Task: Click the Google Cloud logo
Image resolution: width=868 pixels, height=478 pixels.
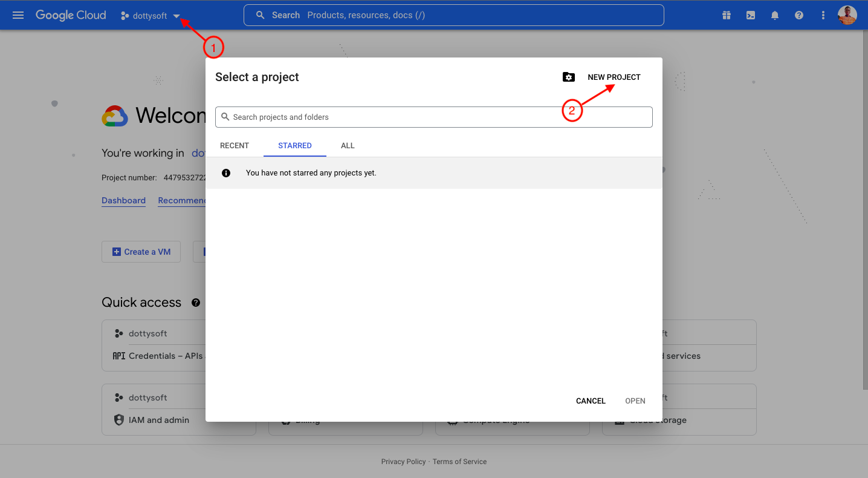Action: pyautogui.click(x=71, y=15)
